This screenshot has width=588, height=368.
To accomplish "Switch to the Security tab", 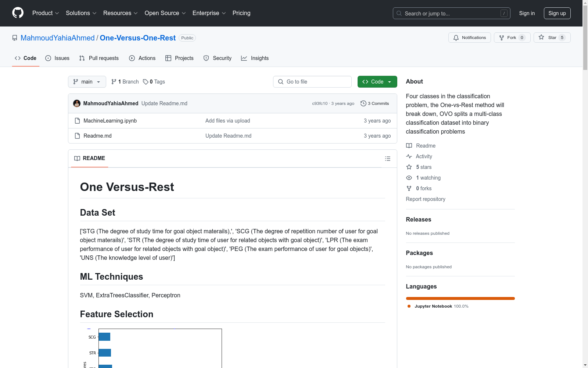I will 218,58.
